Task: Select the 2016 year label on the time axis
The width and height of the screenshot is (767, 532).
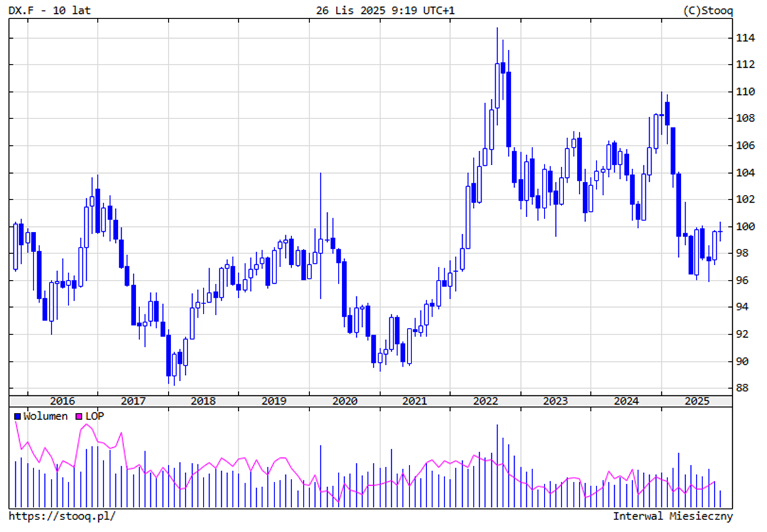Action: point(62,401)
